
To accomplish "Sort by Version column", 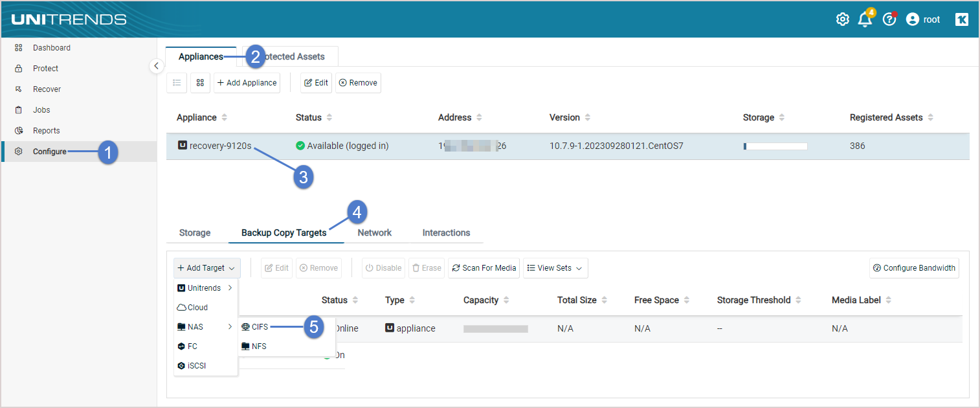I will click(570, 117).
